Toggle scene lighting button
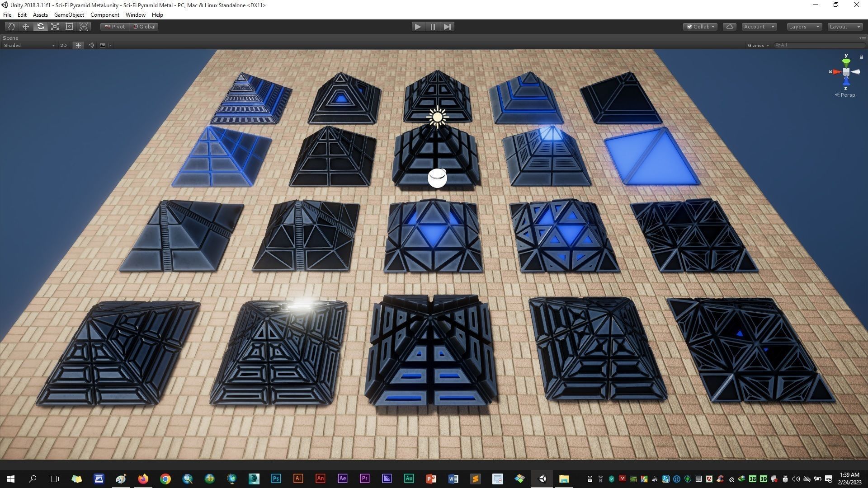 pyautogui.click(x=78, y=45)
